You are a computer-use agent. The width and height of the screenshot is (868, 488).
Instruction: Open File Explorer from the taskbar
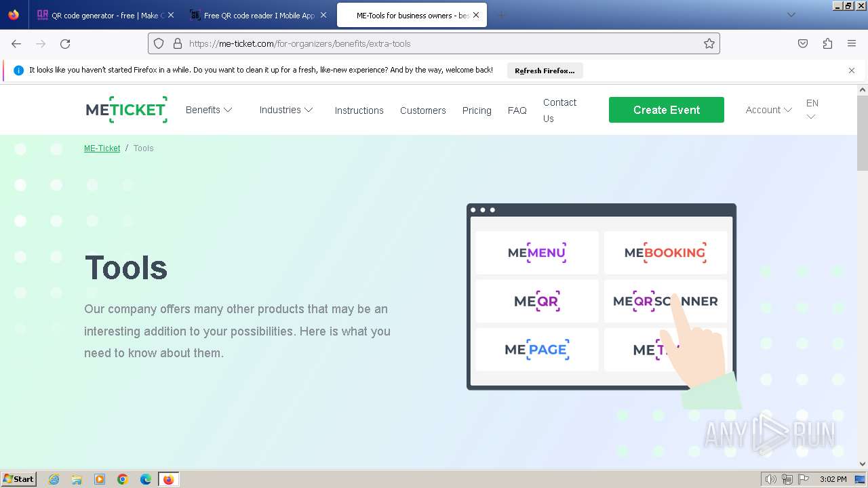pyautogui.click(x=77, y=479)
